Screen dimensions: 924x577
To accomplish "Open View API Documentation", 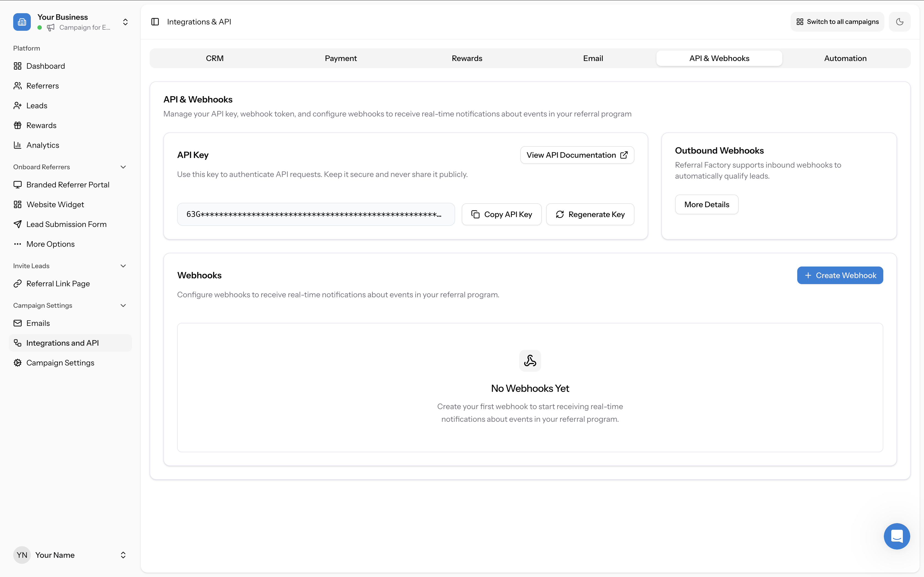I will click(576, 154).
